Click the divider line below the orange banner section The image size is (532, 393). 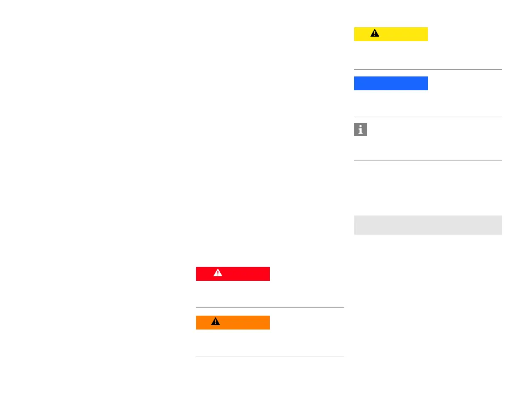270,356
